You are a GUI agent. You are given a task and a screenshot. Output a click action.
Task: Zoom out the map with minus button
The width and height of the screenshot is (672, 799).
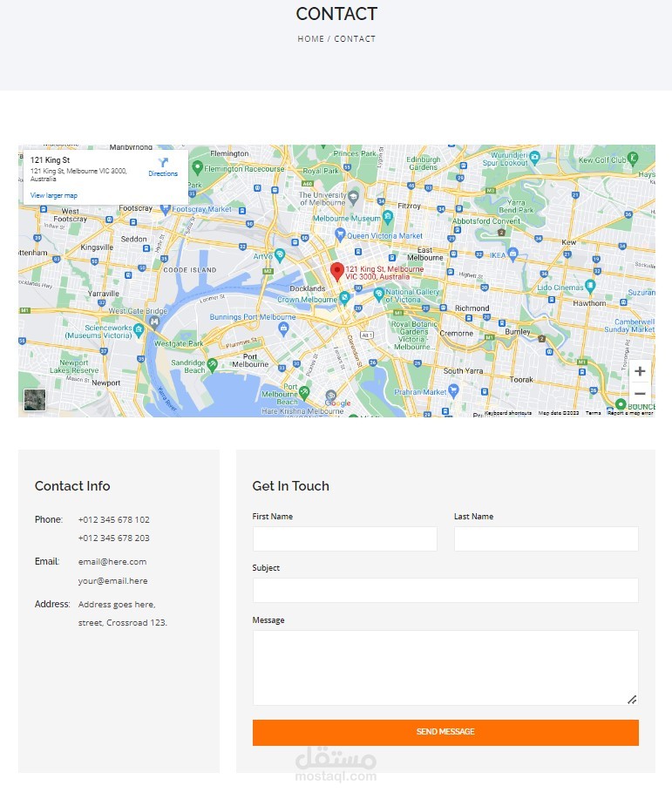(x=640, y=393)
